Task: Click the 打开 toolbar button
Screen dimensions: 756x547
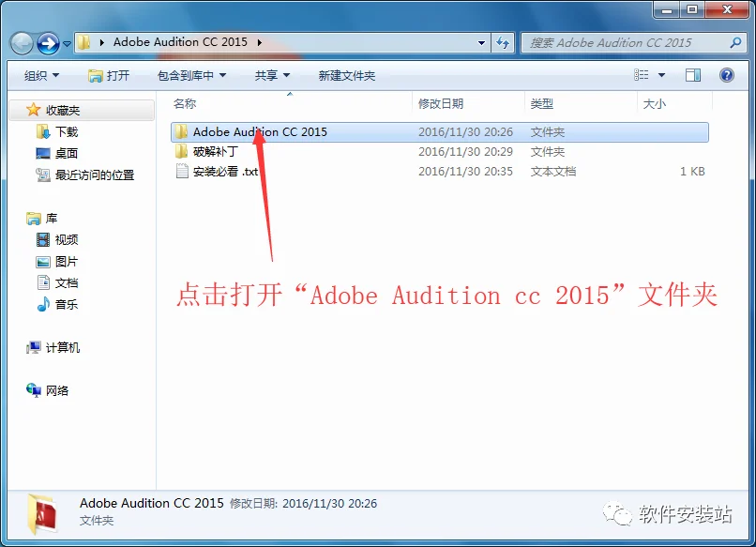Action: coord(109,75)
